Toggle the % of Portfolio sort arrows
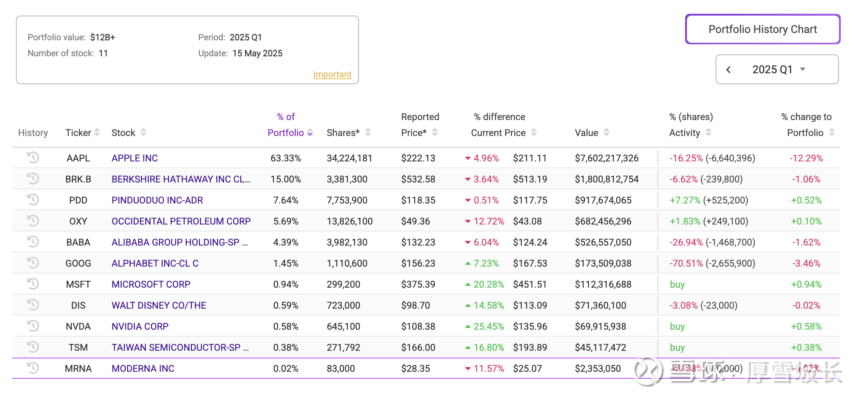This screenshot has width=868, height=399. (x=310, y=133)
